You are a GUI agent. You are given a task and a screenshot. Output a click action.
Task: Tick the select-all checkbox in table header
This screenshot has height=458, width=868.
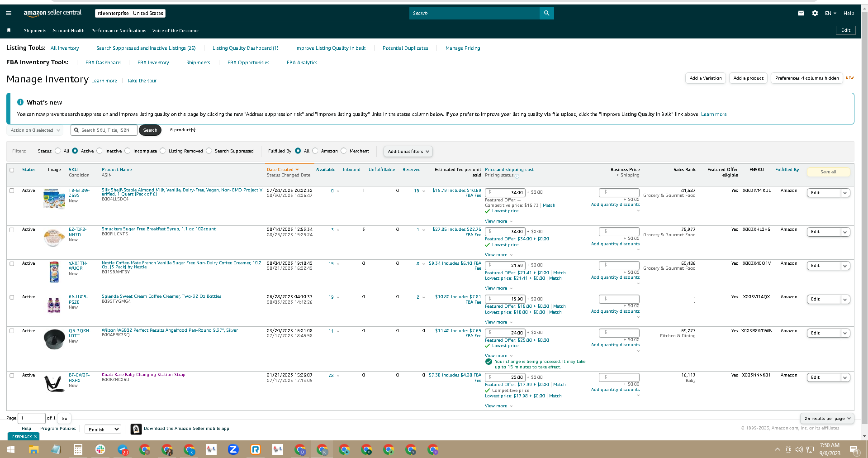(12, 170)
